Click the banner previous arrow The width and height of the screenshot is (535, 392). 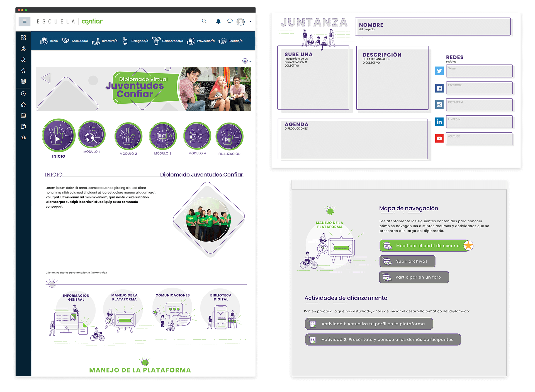pyautogui.click(x=46, y=78)
